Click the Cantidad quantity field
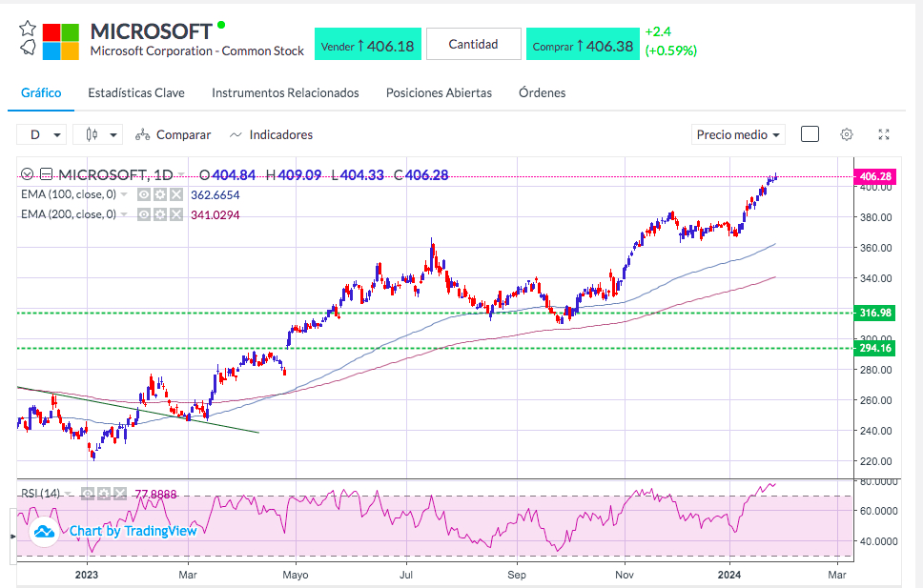The image size is (923, 588). [474, 44]
